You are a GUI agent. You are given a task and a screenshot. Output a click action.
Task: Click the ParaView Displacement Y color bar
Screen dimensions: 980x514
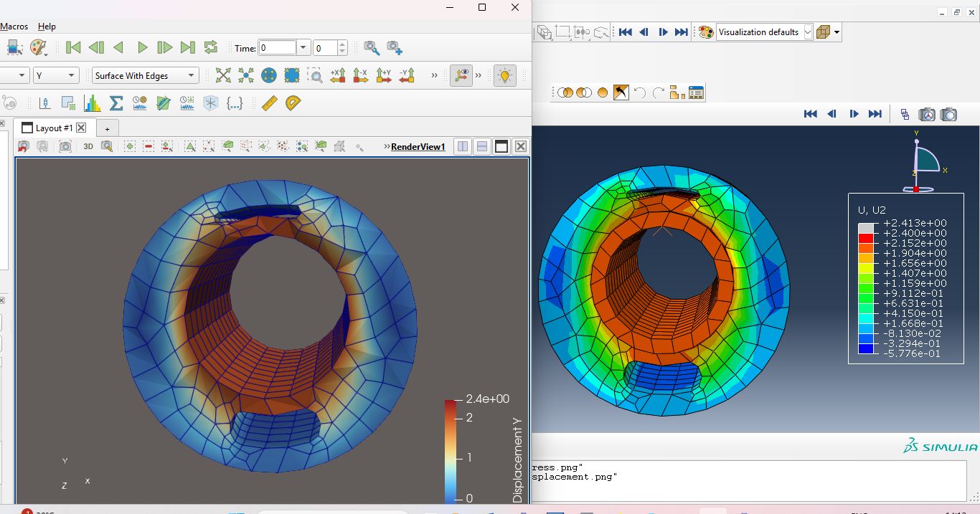[451, 451]
